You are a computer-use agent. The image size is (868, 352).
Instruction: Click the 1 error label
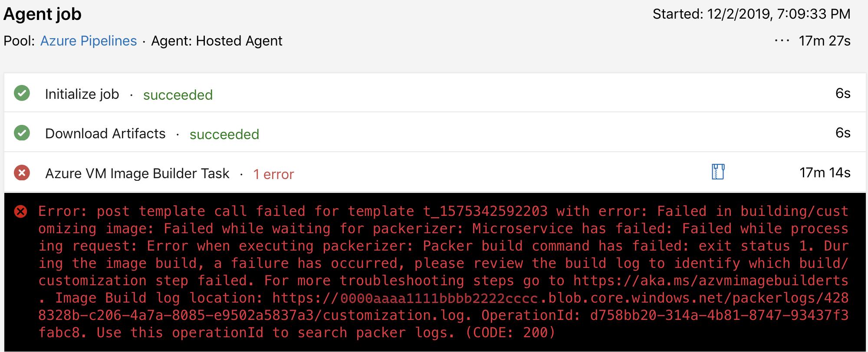click(273, 173)
